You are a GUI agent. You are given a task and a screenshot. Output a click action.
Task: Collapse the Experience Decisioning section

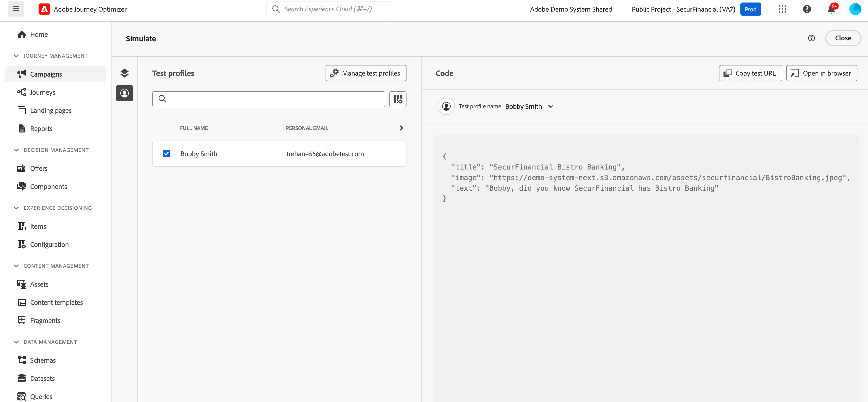pos(16,208)
